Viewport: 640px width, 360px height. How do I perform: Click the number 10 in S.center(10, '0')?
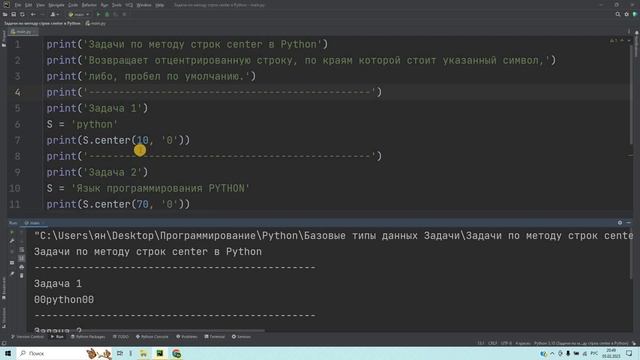coord(142,140)
